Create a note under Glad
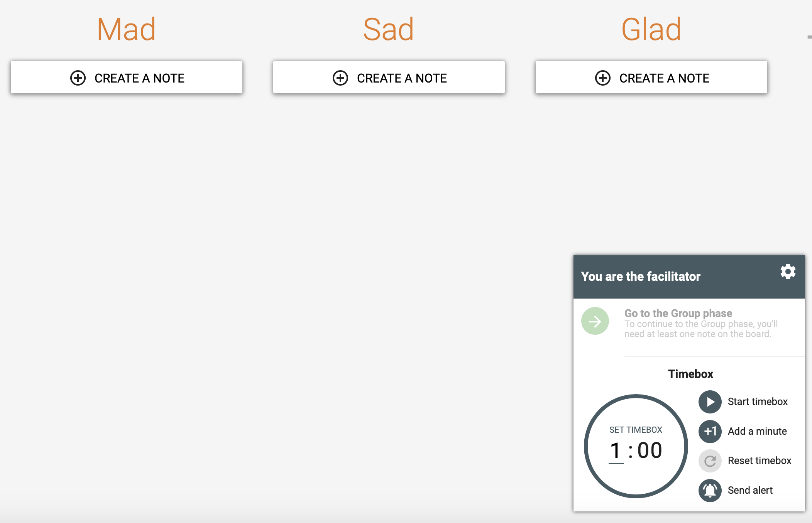This screenshot has width=812, height=523. click(651, 77)
